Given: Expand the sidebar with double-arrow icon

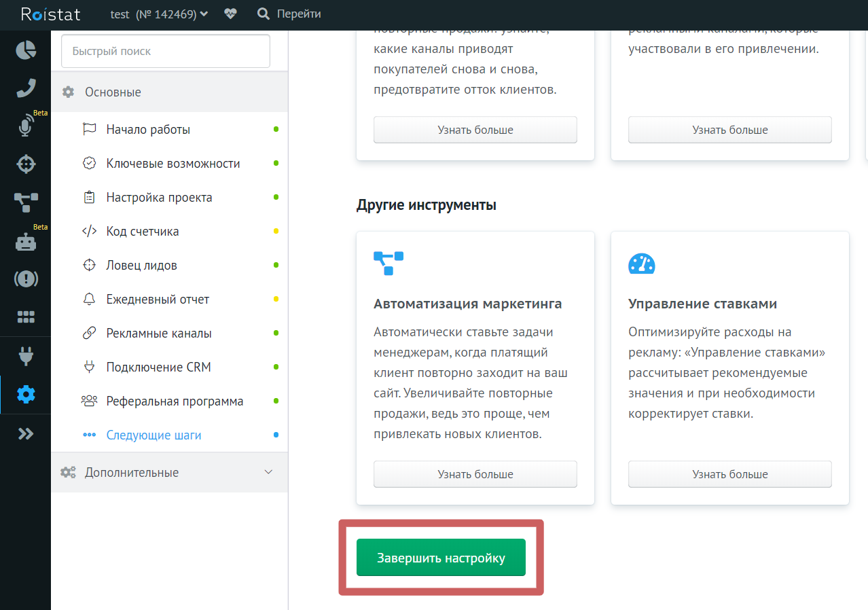Looking at the screenshot, I should [26, 433].
